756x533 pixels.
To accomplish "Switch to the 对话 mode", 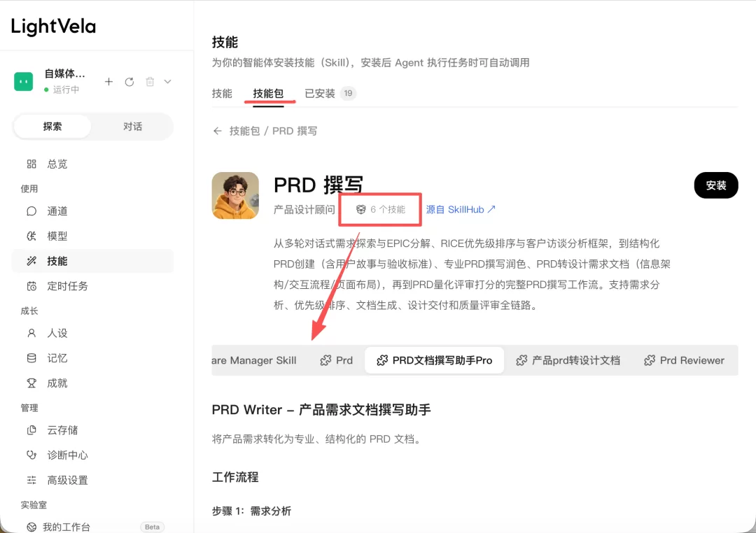I will [x=132, y=127].
